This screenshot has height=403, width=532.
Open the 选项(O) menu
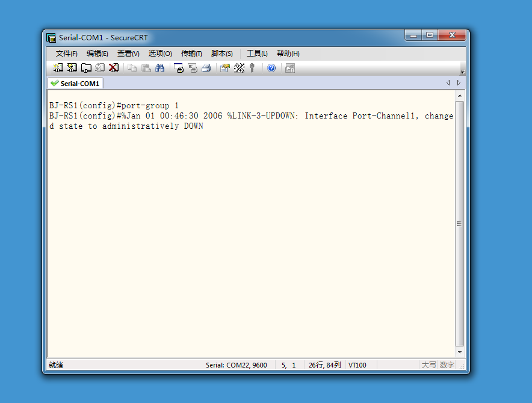tap(160, 54)
